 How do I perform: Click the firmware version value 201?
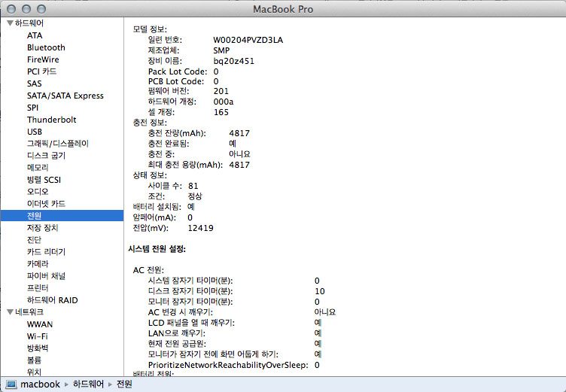pos(221,91)
